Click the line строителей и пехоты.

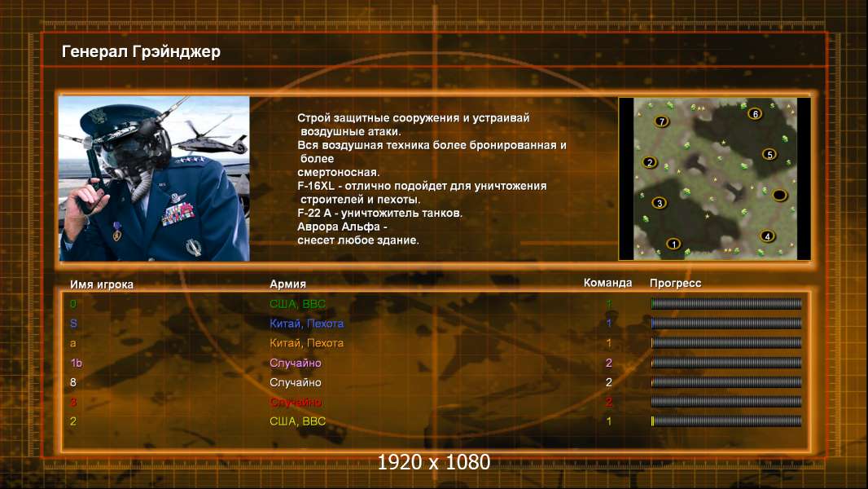coord(360,200)
